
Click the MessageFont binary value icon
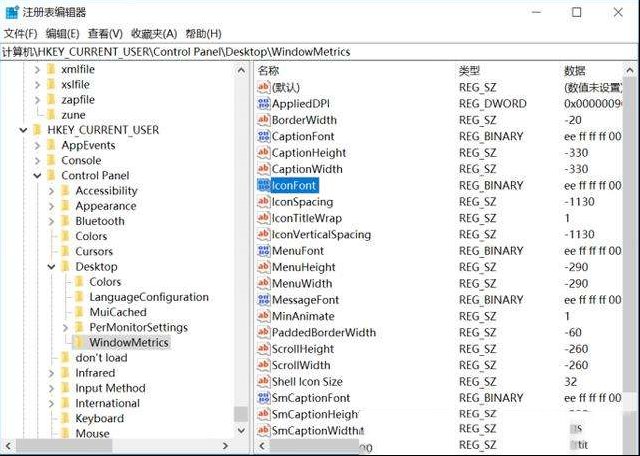(x=264, y=300)
